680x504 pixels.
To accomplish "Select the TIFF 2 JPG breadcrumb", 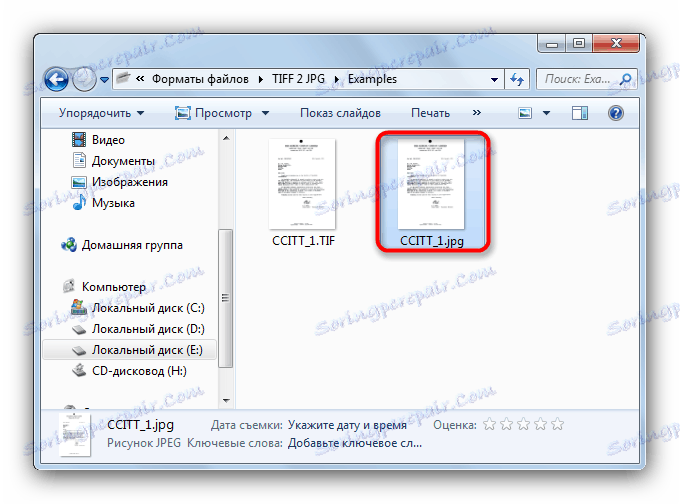I will click(298, 79).
